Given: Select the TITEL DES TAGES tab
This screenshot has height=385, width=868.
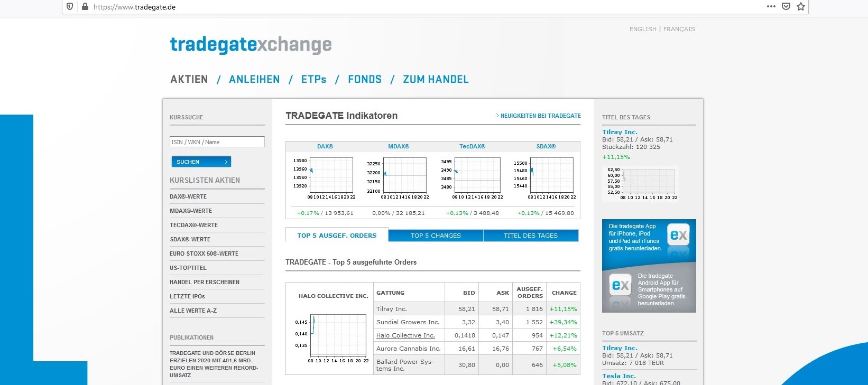Looking at the screenshot, I should [x=531, y=236].
